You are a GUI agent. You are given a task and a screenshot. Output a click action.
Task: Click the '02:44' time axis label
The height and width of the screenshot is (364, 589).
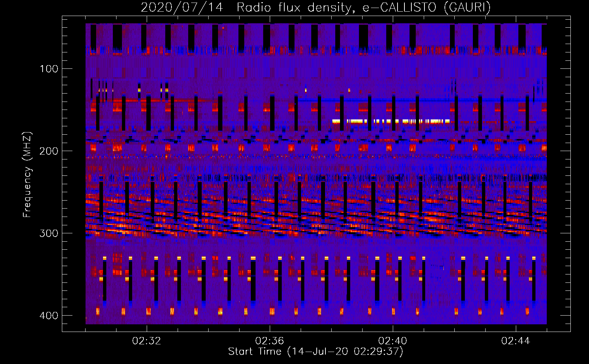[x=515, y=341]
